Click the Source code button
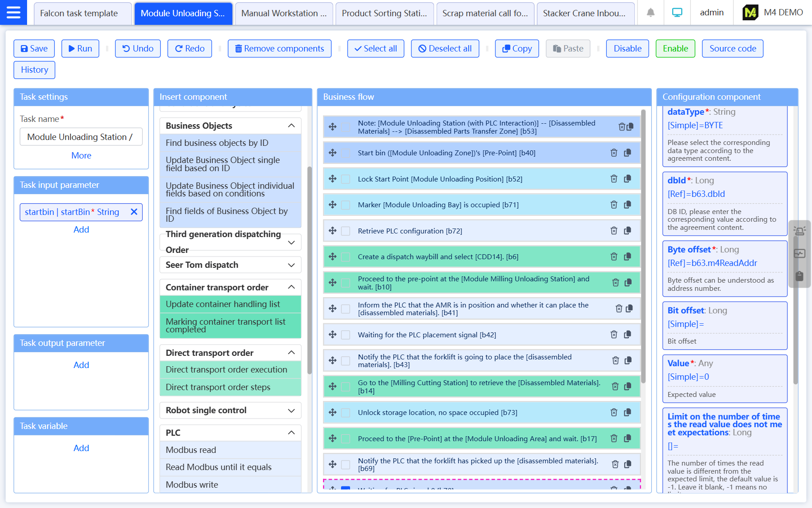 732,48
